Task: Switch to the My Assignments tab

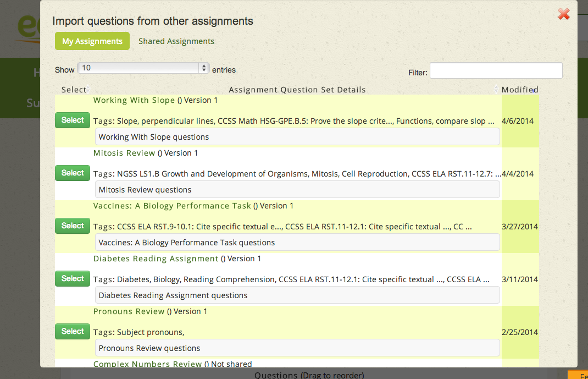Action: [x=92, y=41]
